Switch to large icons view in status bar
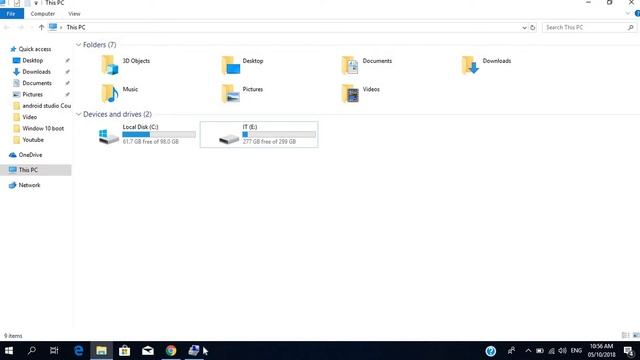Image resolution: width=640 pixels, height=360 pixels. coord(636,336)
